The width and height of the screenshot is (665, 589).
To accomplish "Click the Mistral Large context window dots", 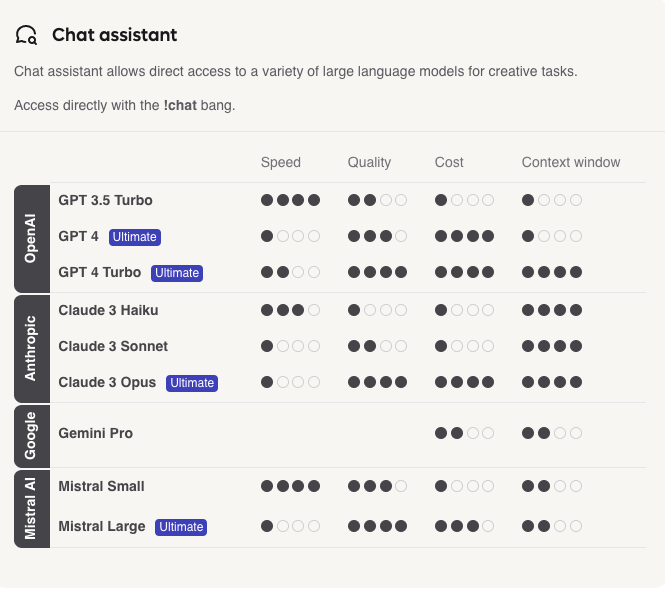I will point(552,526).
